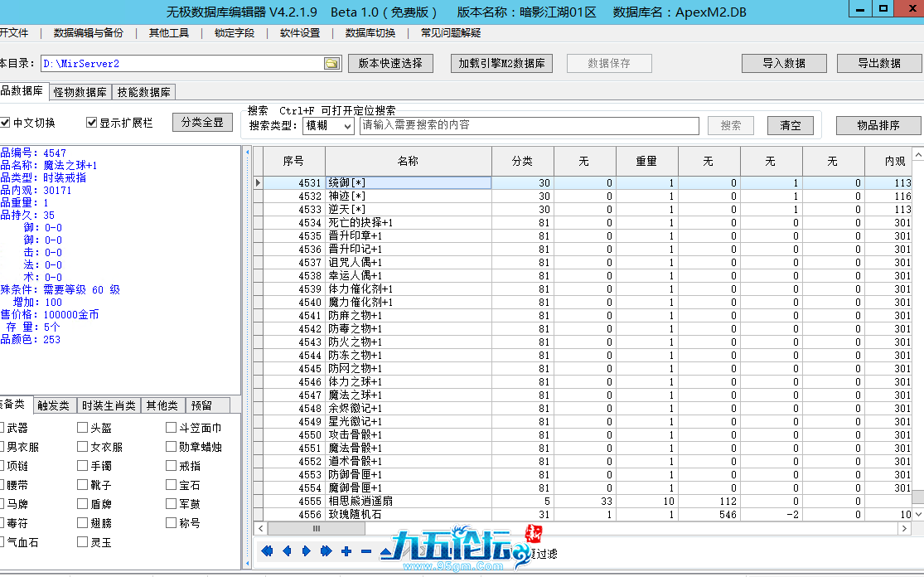Go to the next record arrow

(x=307, y=551)
